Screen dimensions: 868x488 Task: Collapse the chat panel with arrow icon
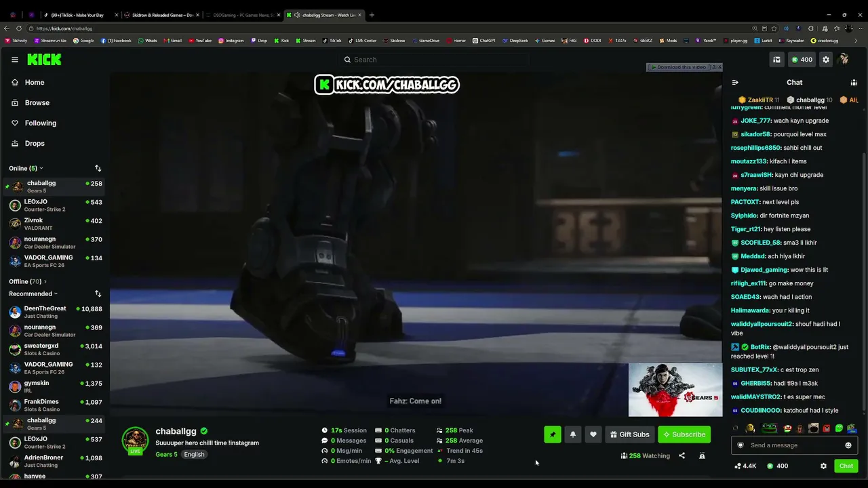pos(735,83)
